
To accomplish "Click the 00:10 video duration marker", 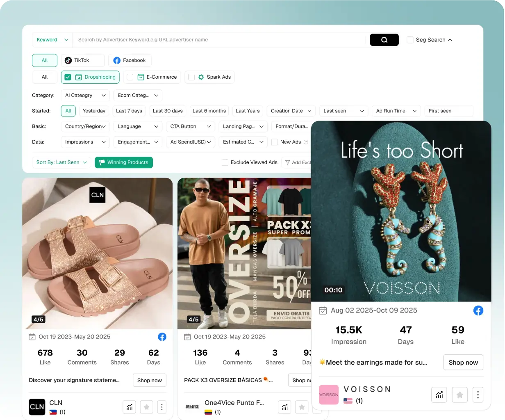I will coord(333,290).
